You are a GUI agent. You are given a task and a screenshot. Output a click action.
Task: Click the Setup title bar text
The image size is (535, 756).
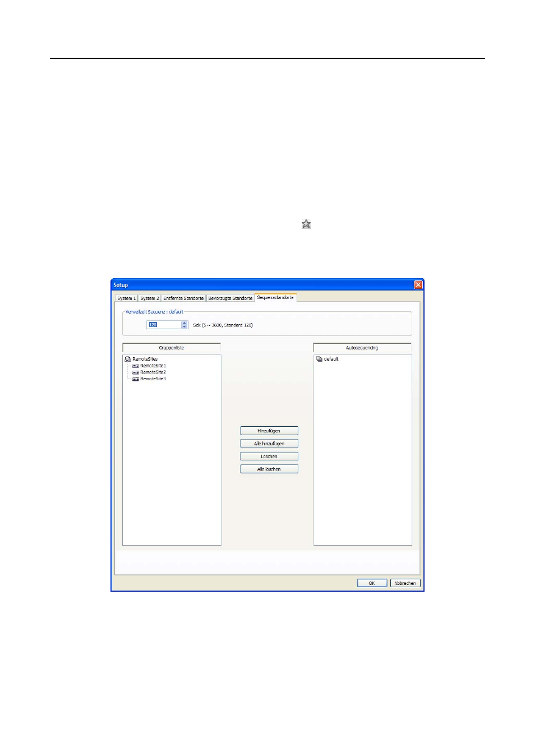[121, 285]
